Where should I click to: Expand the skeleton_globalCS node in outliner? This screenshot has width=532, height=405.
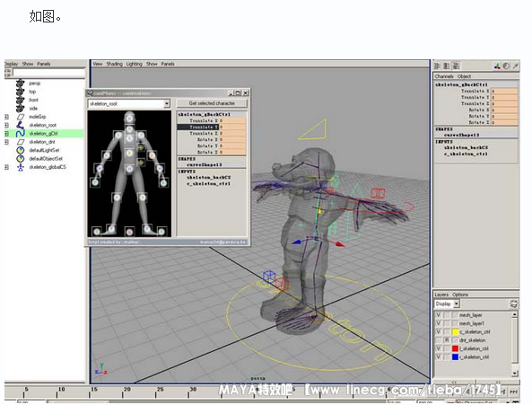point(6,167)
